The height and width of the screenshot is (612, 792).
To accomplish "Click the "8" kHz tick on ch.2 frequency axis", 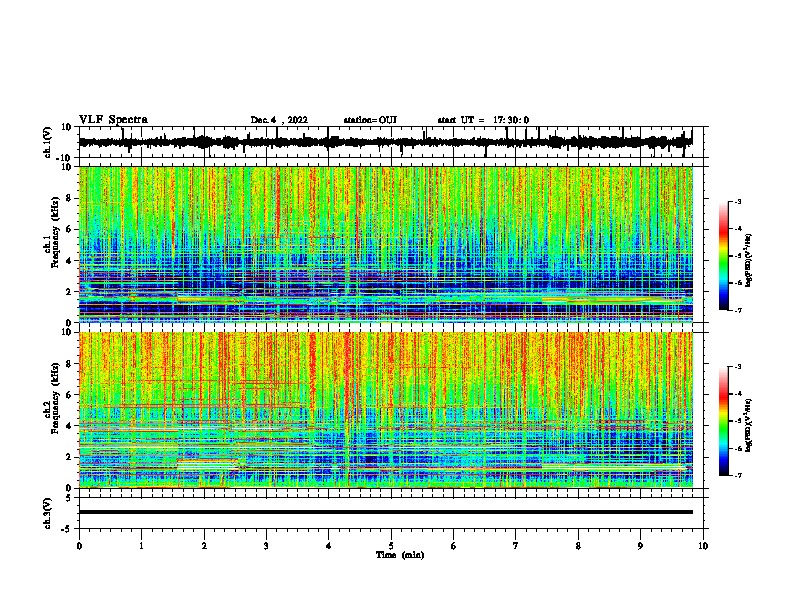I will coord(69,364).
